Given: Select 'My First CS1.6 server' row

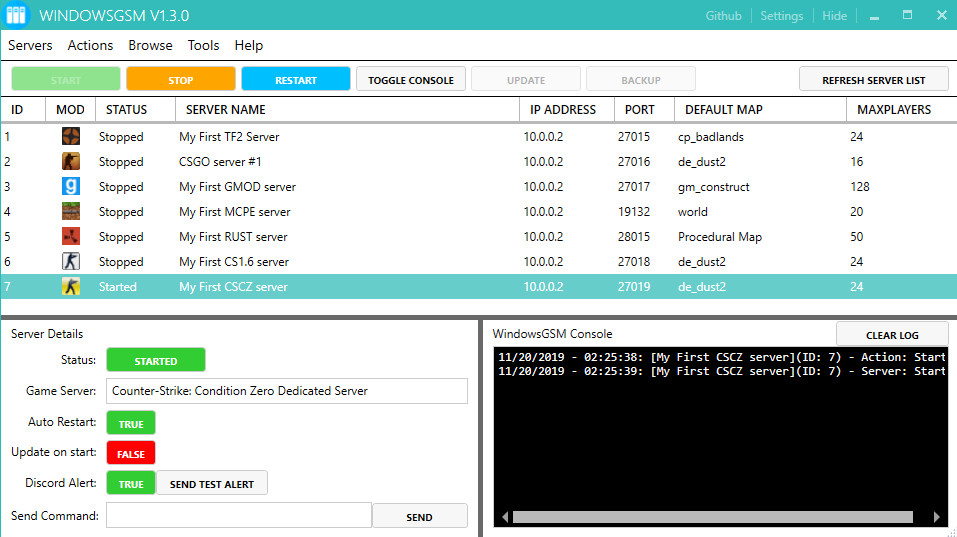Looking at the screenshot, I should [478, 262].
